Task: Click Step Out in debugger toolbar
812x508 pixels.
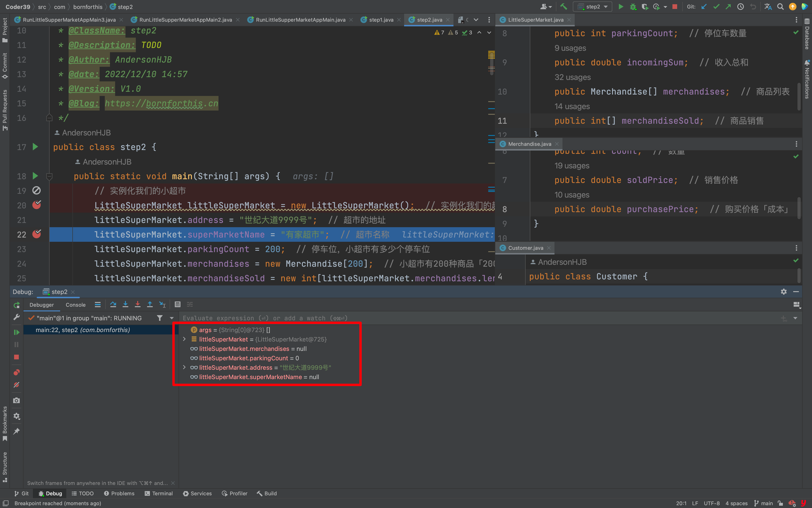Action: [150, 304]
